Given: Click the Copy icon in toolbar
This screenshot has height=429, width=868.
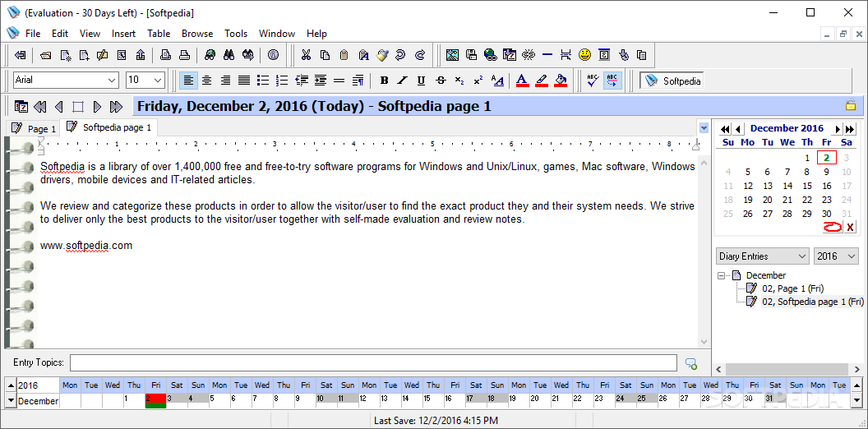Looking at the screenshot, I should (x=325, y=55).
